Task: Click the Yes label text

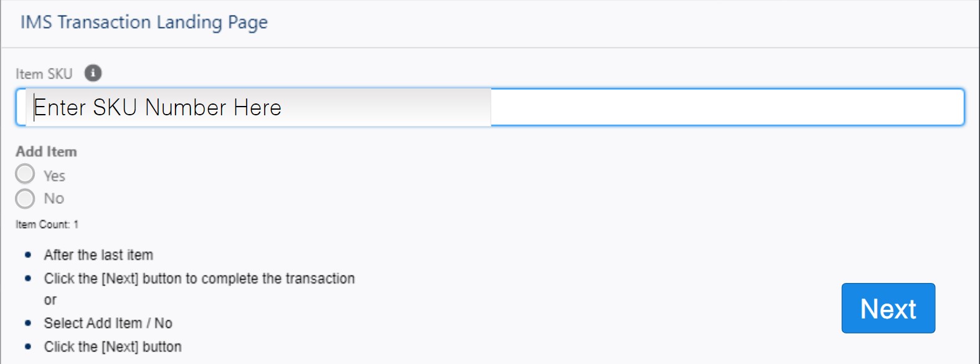Action: click(x=54, y=176)
